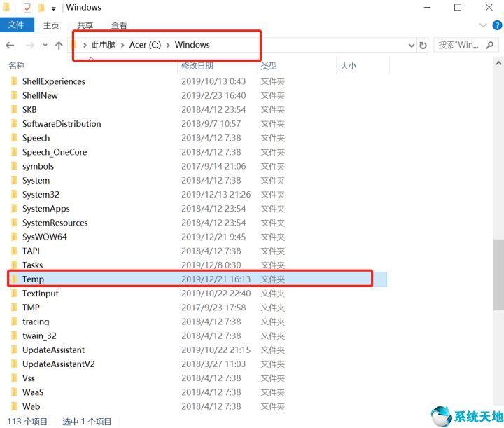Expand the chevron after Acer (C:) breadcrumb
Image resolution: width=504 pixels, height=428 pixels.
point(168,46)
